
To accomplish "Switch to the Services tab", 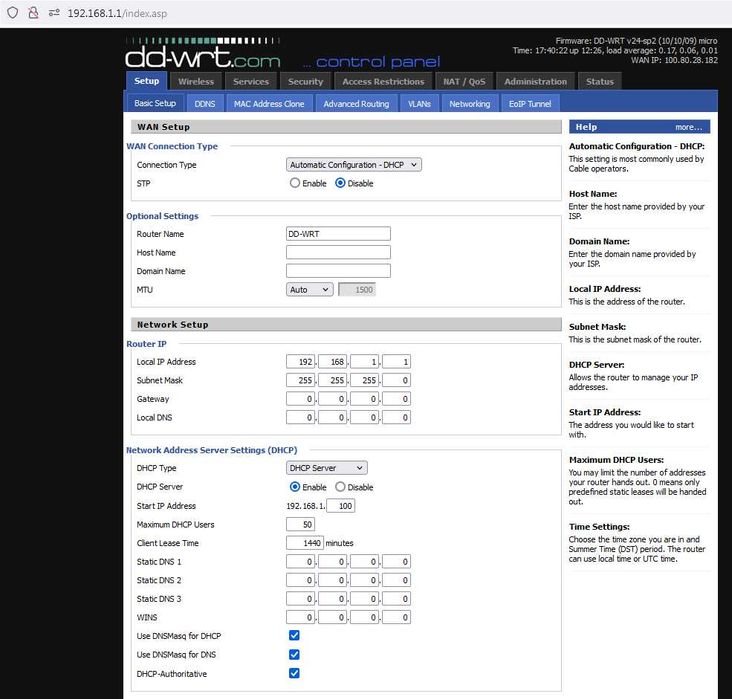I will click(x=251, y=82).
